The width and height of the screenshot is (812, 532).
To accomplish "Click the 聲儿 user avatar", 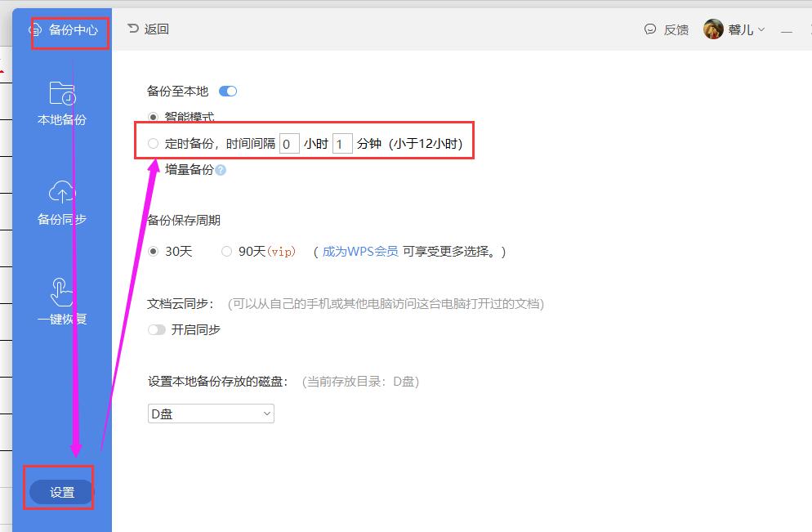I will pos(713,29).
